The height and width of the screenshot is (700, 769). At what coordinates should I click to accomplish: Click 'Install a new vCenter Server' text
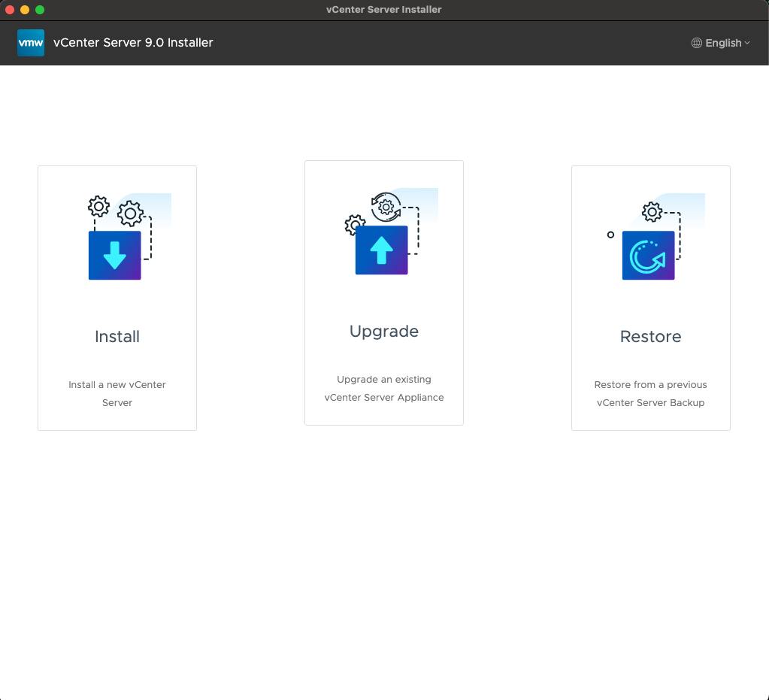click(117, 393)
